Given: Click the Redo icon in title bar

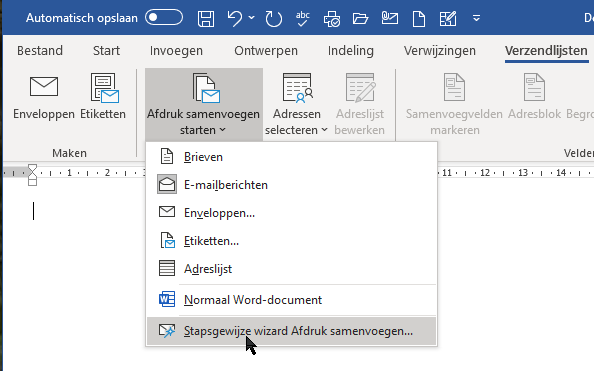Looking at the screenshot, I should click(274, 19).
